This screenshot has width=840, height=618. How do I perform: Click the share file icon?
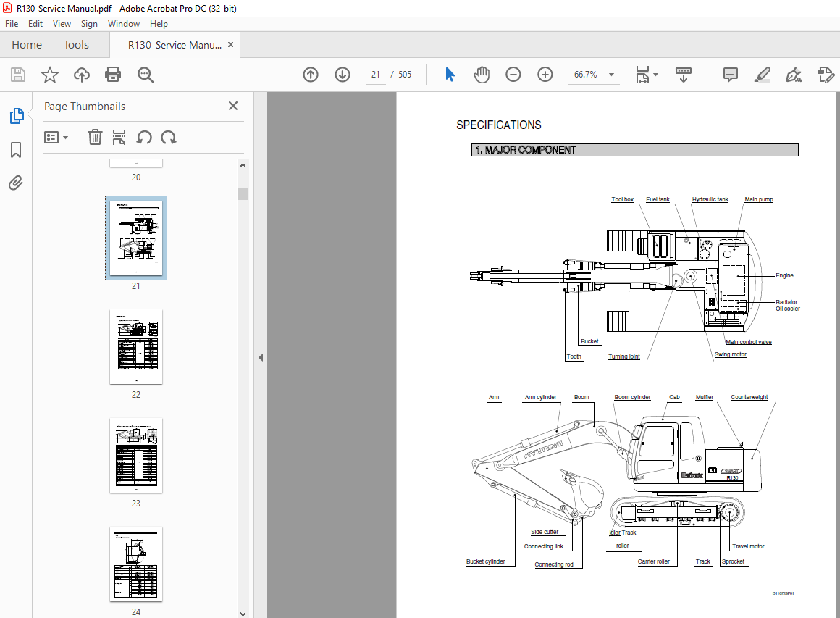826,75
